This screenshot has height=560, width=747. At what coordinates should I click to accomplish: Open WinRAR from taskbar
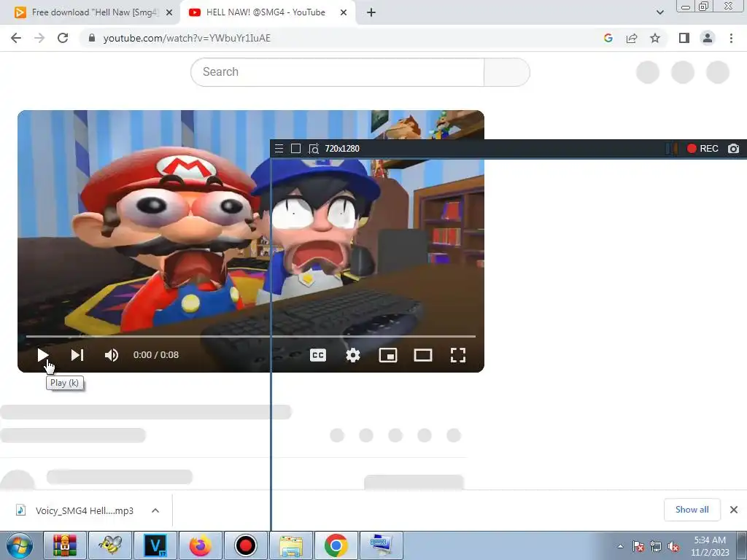[65, 545]
